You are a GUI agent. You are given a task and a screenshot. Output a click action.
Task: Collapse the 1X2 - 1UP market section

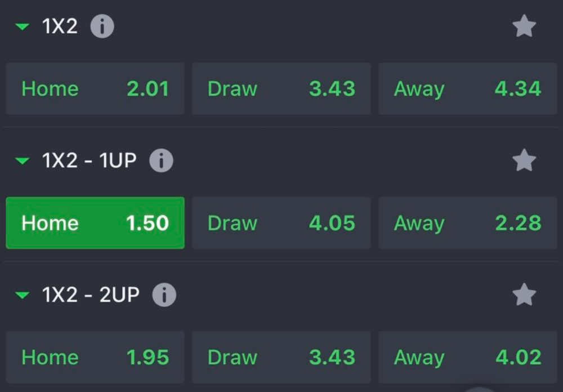[x=23, y=162]
